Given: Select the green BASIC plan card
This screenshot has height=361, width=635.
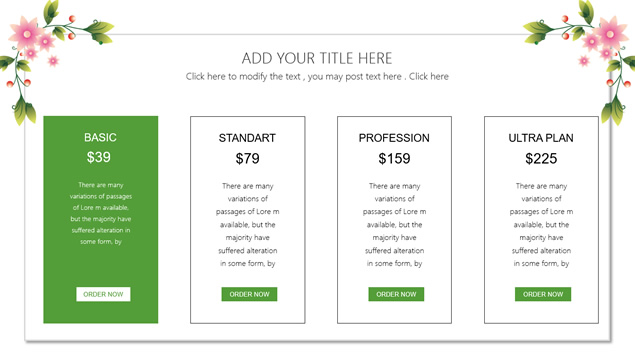Looking at the screenshot, I should coord(101,220).
